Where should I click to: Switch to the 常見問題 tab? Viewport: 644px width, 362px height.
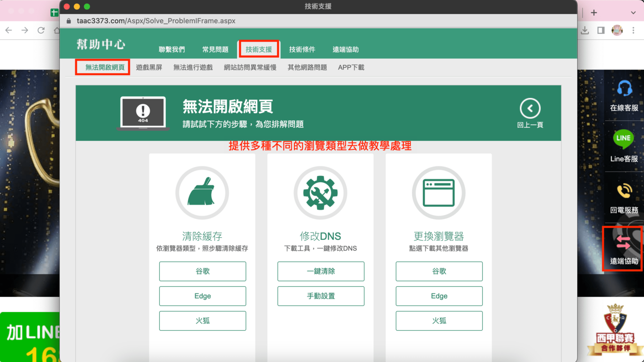[215, 49]
